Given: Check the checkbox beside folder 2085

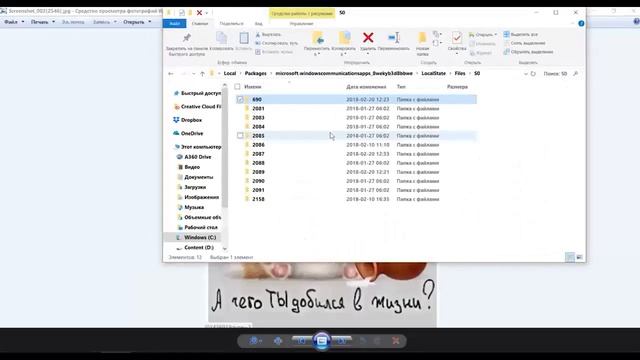Looking at the screenshot, I should click(240, 136).
